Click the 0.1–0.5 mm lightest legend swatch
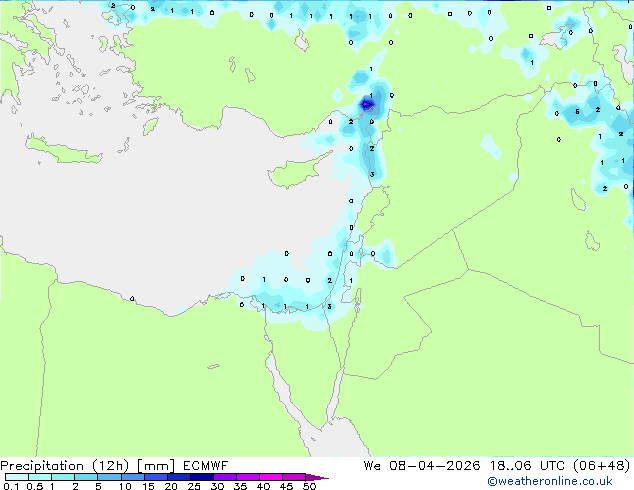634x490 pixels. [17, 477]
